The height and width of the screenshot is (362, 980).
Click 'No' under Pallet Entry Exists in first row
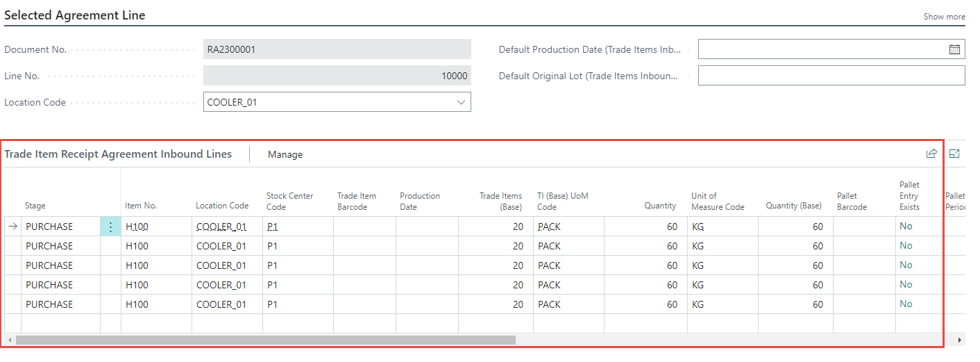[906, 227]
